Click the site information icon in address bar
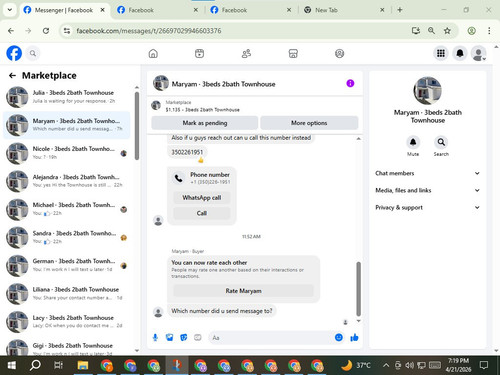The image size is (500, 375). [67, 31]
